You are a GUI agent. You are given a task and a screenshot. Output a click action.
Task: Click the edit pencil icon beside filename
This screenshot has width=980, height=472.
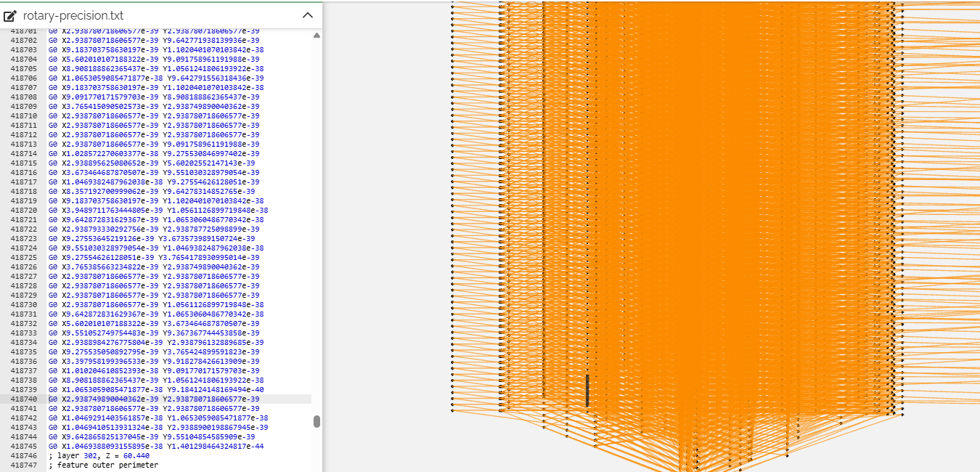(10, 15)
